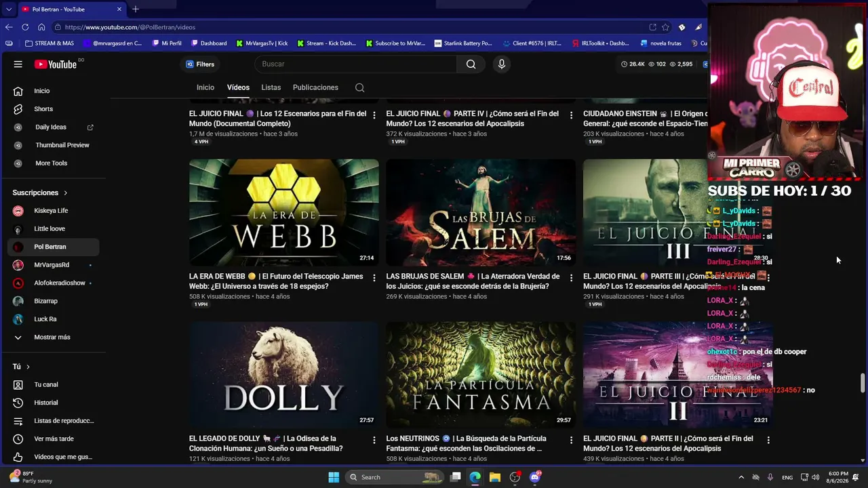This screenshot has width=868, height=488.
Task: Focus the Buscar search field
Action: (x=355, y=64)
